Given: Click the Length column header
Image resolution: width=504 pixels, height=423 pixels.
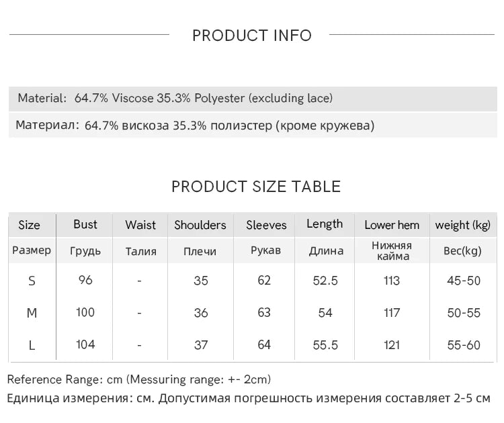Looking at the screenshot, I should [x=325, y=224].
